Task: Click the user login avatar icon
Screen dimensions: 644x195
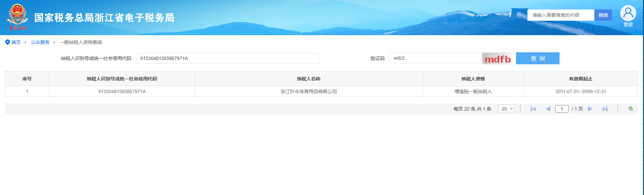Action: (x=628, y=13)
